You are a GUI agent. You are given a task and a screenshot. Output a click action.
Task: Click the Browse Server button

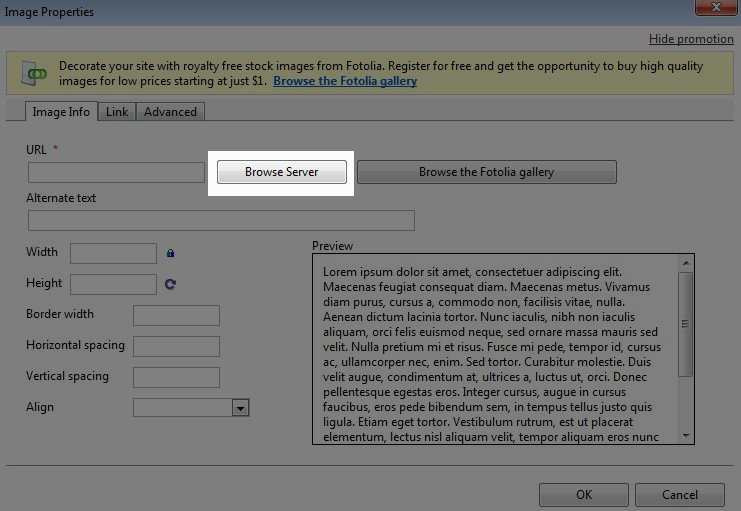pyautogui.click(x=281, y=172)
